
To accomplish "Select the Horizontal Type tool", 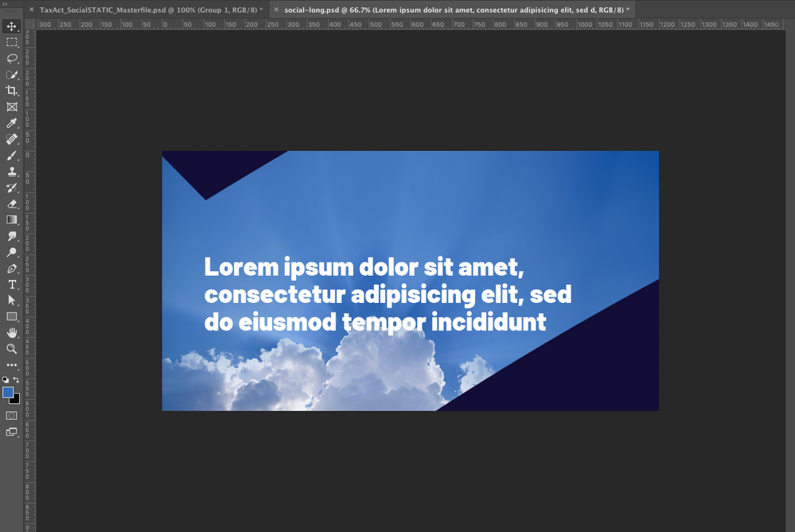I will coord(12,285).
